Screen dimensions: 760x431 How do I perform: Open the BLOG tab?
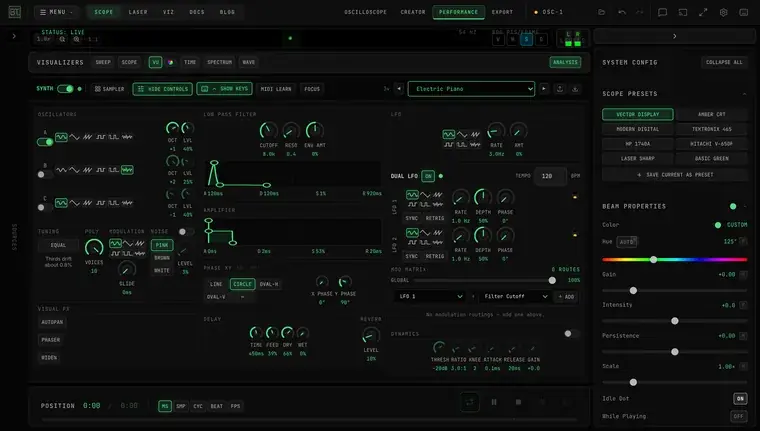point(227,12)
